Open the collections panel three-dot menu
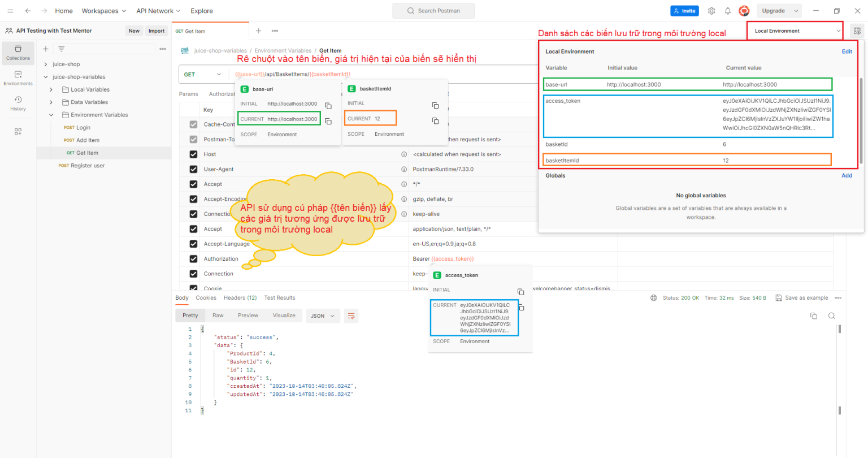The width and height of the screenshot is (868, 458). pyautogui.click(x=163, y=49)
